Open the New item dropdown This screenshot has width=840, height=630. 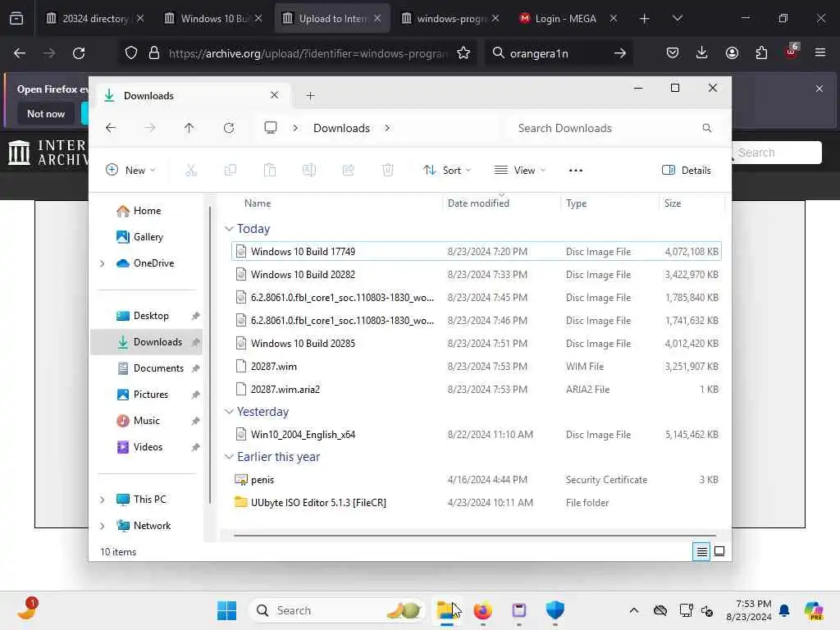(130, 171)
